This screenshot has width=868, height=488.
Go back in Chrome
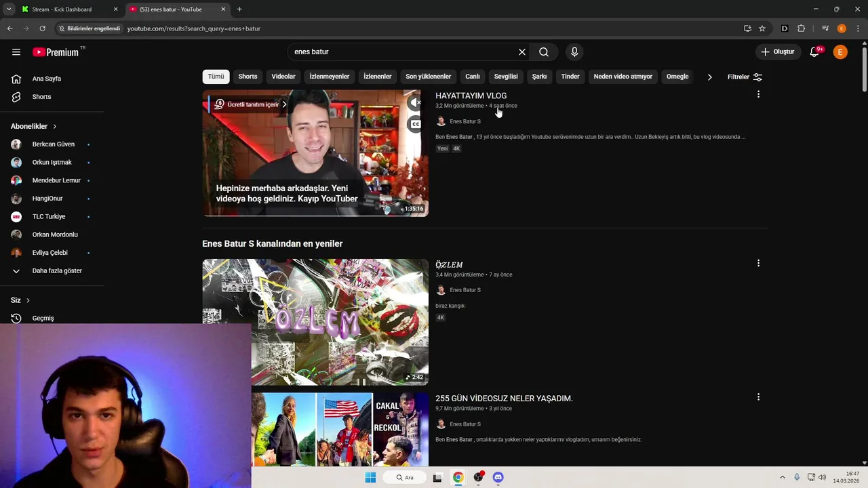pos(9,28)
